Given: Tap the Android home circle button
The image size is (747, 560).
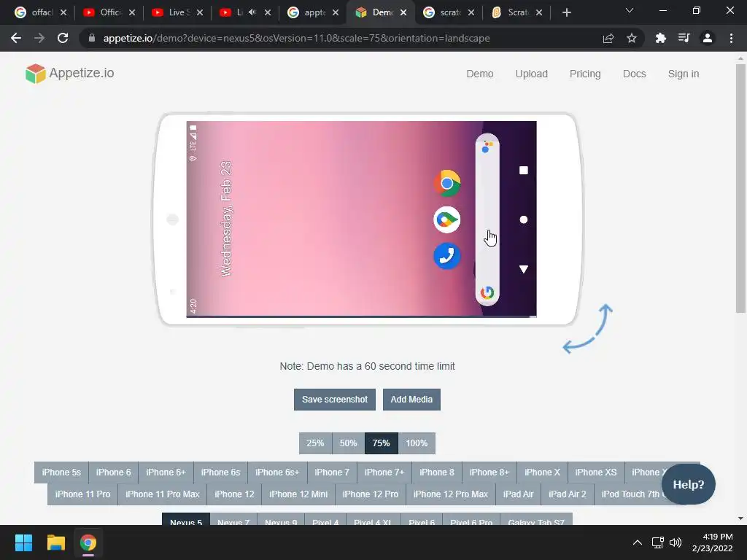Looking at the screenshot, I should [524, 219].
